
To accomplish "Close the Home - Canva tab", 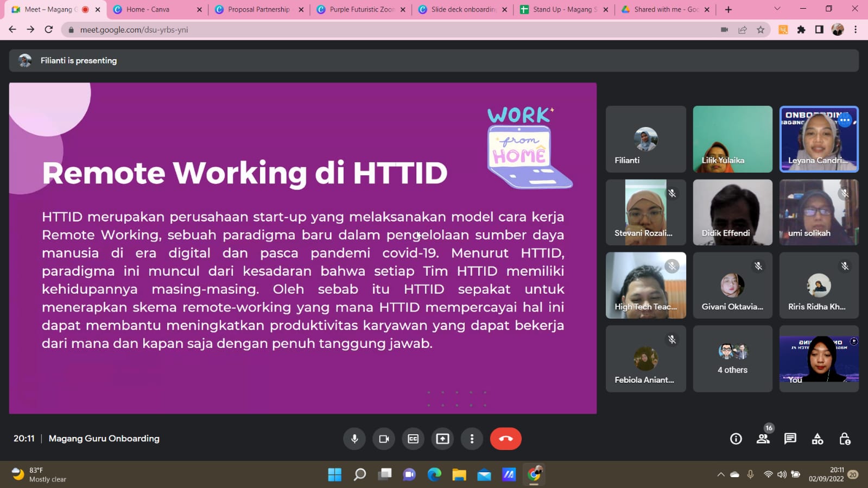I will [x=199, y=9].
